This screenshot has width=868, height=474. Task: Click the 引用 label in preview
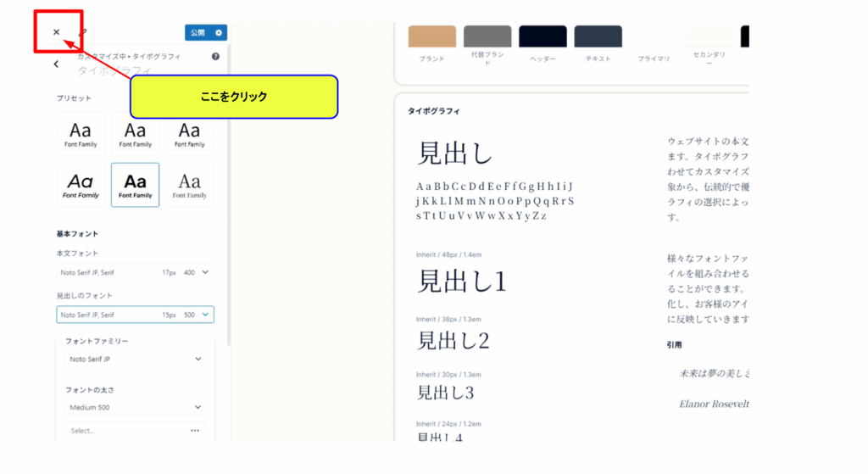pyautogui.click(x=674, y=345)
